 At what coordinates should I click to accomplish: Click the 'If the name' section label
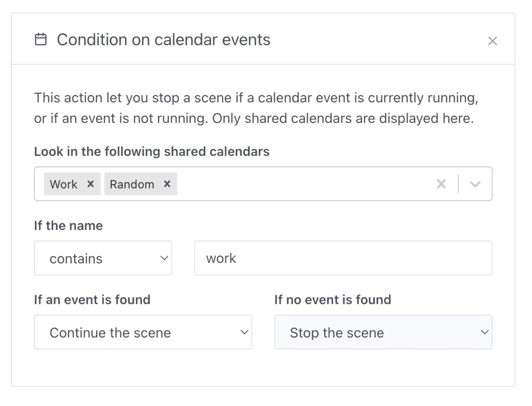[x=68, y=226]
